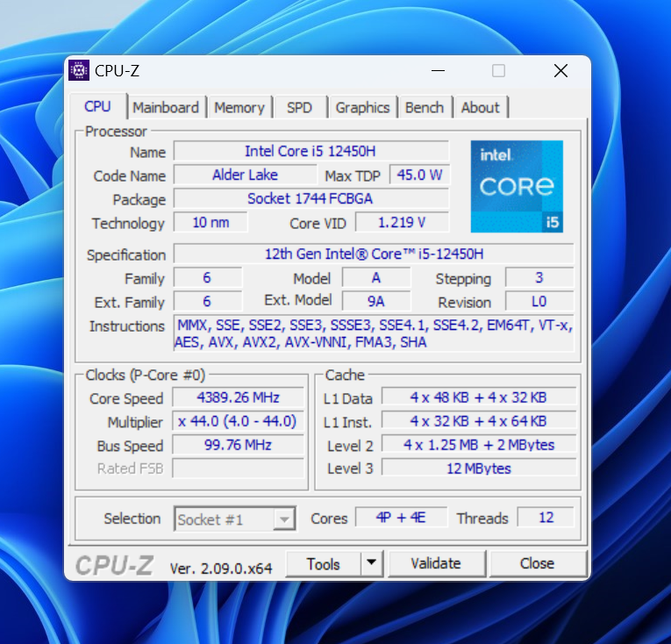Open the SPD tab

coord(300,107)
